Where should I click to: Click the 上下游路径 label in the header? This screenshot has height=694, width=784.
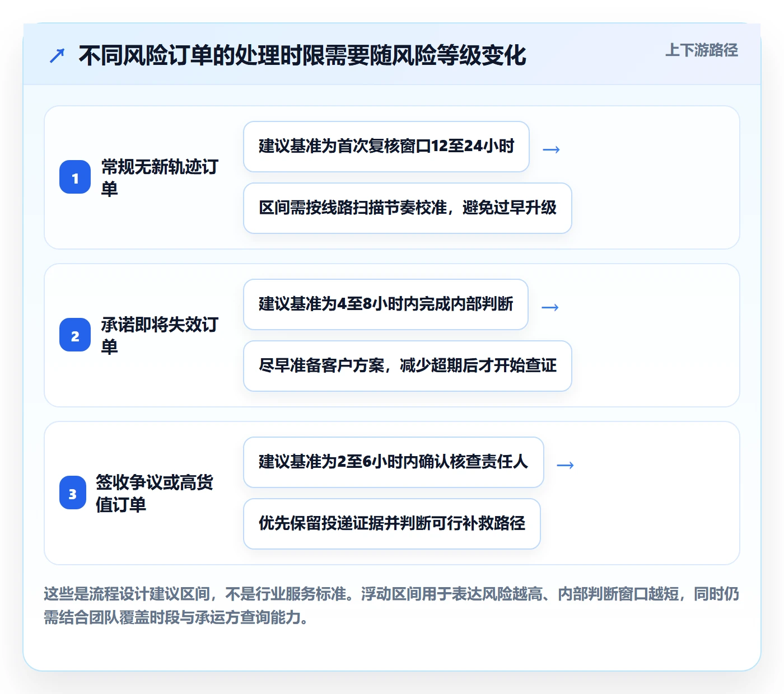coord(701,50)
